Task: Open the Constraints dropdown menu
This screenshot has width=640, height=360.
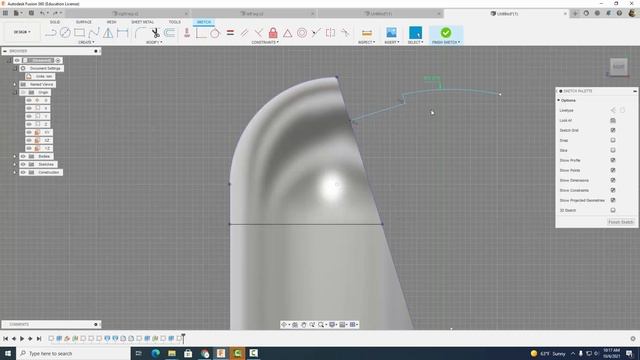Action: tap(265, 42)
